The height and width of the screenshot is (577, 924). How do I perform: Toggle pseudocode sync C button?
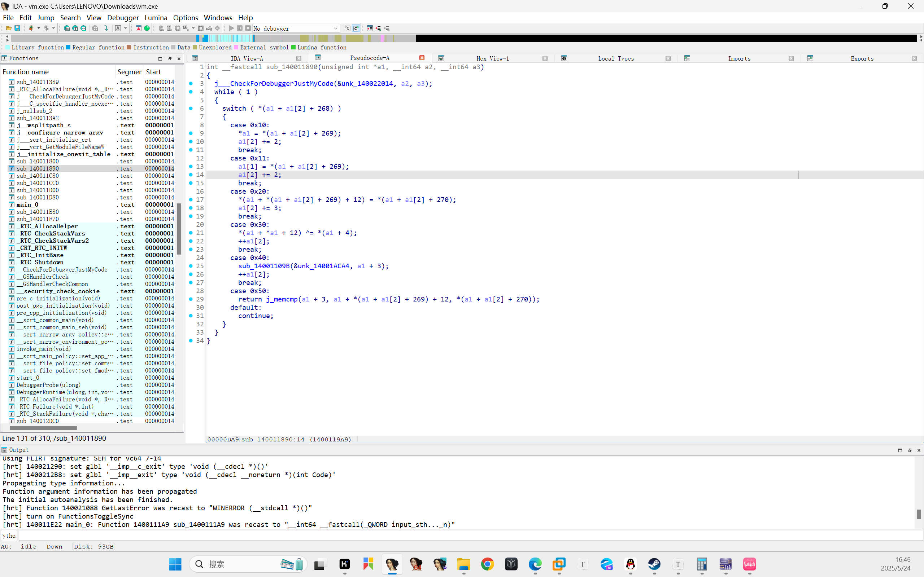[x=356, y=28]
